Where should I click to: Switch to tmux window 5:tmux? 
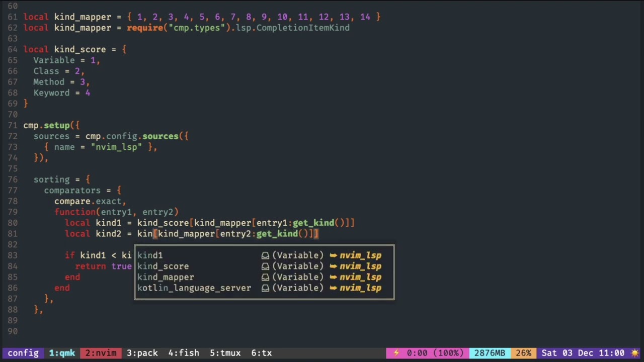click(x=225, y=353)
